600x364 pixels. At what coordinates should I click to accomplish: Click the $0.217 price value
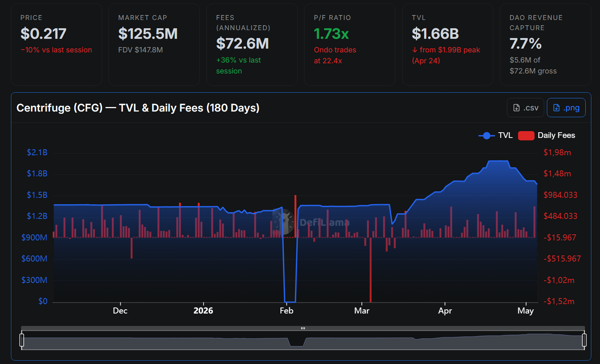click(x=43, y=34)
